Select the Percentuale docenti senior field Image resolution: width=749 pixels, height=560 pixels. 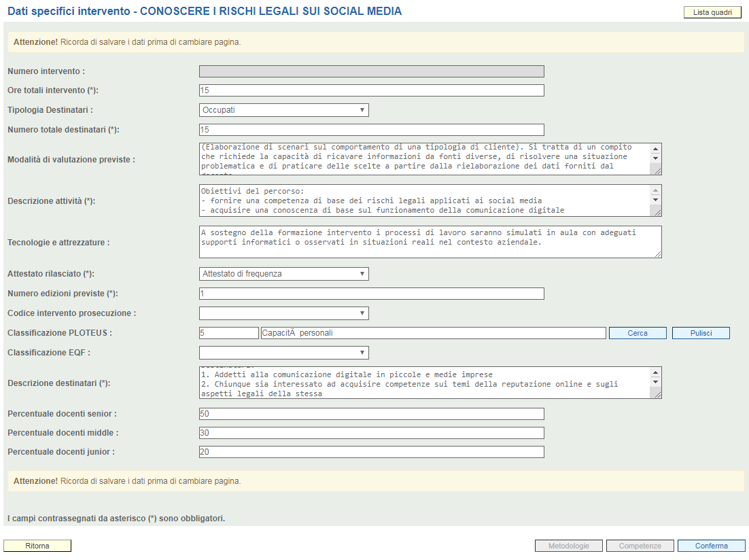371,414
